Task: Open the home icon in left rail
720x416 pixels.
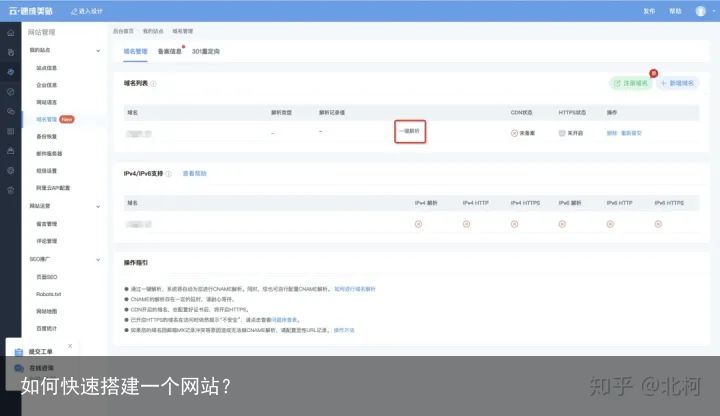Action: 11,33
